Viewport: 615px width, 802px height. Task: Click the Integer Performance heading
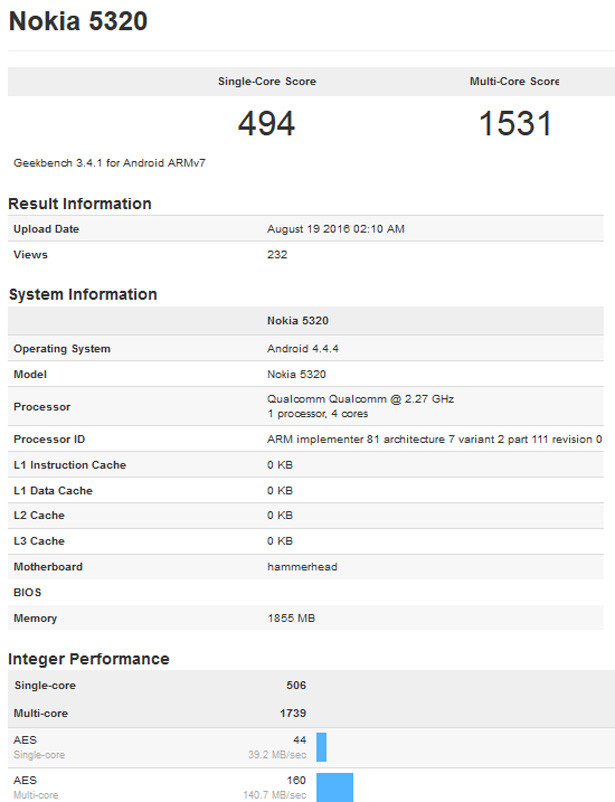tap(89, 659)
